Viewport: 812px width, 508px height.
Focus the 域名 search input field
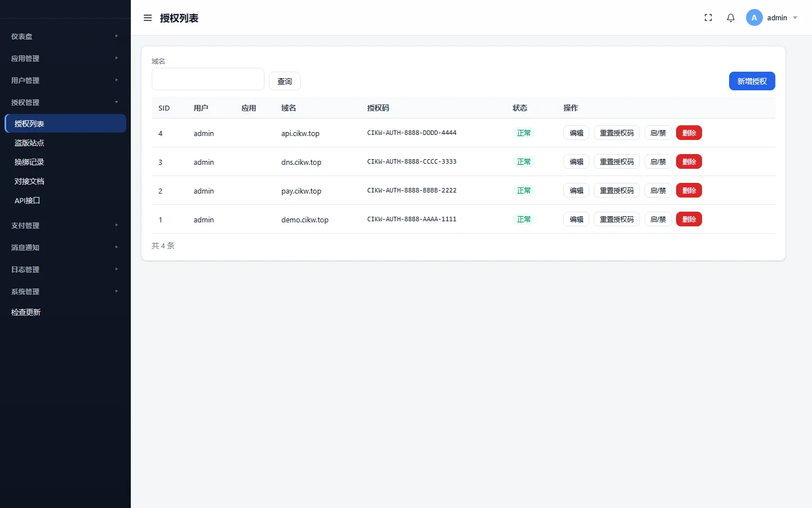208,79
